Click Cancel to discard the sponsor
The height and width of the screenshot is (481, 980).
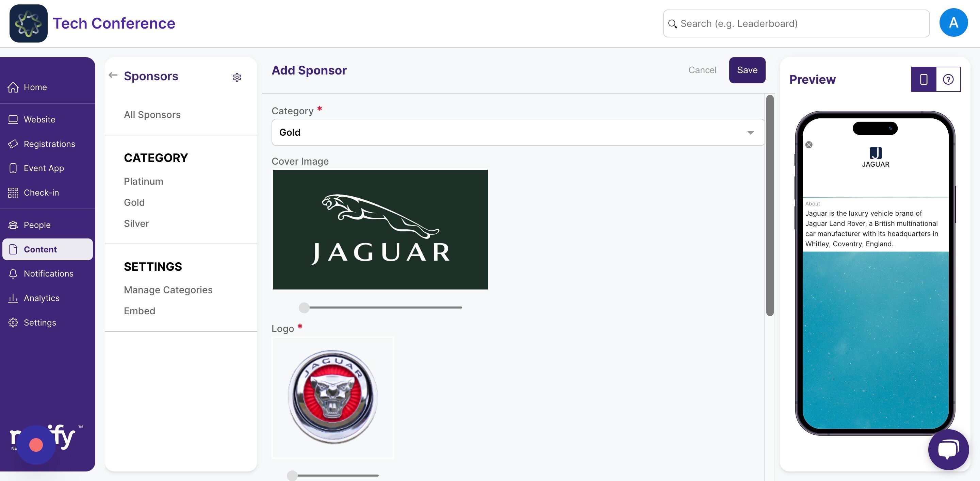click(x=702, y=70)
